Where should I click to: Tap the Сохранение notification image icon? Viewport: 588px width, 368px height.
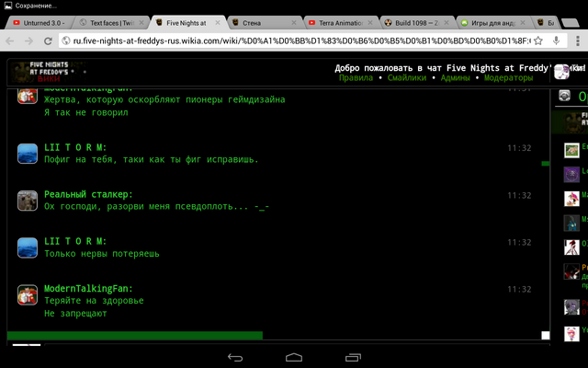(x=8, y=6)
